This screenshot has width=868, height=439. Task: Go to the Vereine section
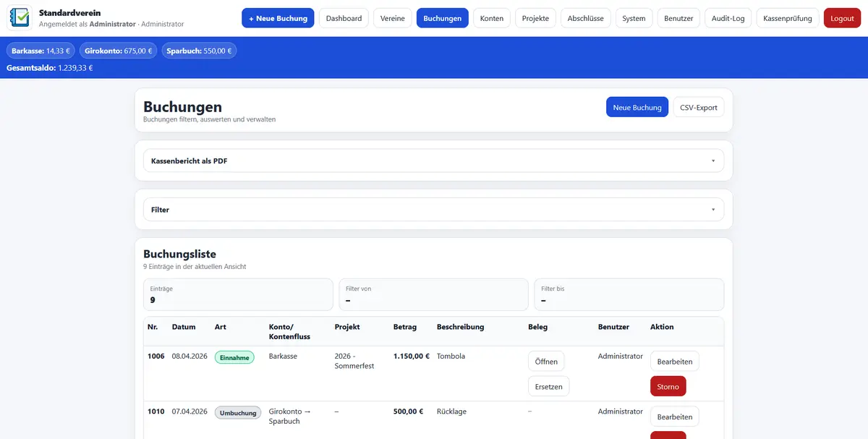393,18
